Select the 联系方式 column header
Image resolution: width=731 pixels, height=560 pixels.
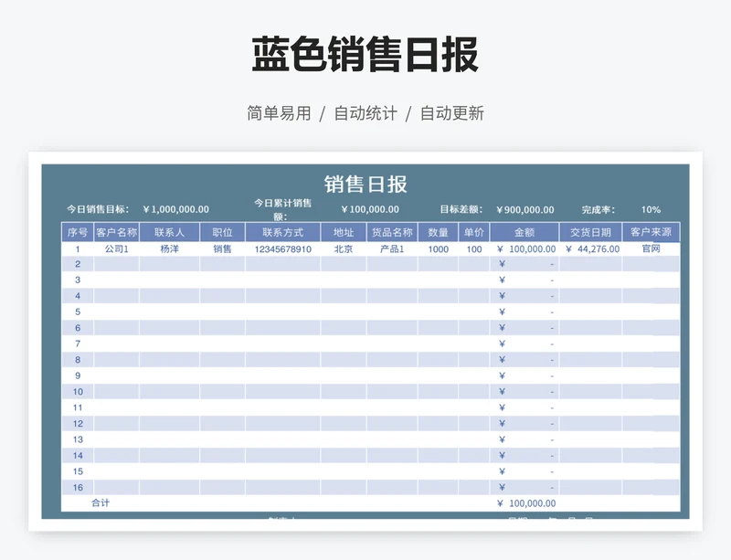283,232
